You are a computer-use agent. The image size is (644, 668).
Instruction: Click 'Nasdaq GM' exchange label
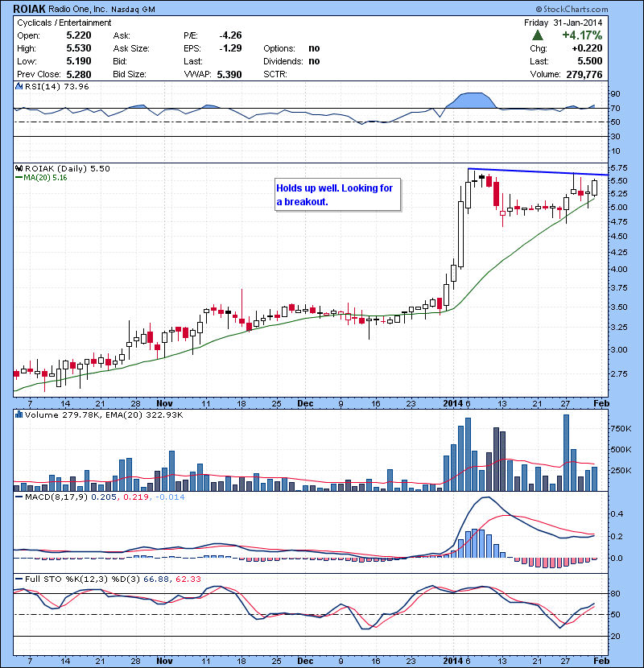pyautogui.click(x=133, y=10)
